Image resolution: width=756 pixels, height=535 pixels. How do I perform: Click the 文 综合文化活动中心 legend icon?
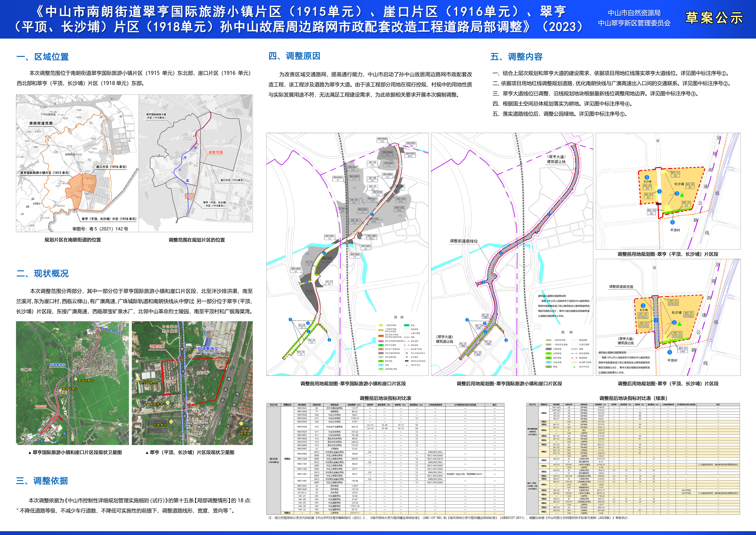(407, 353)
